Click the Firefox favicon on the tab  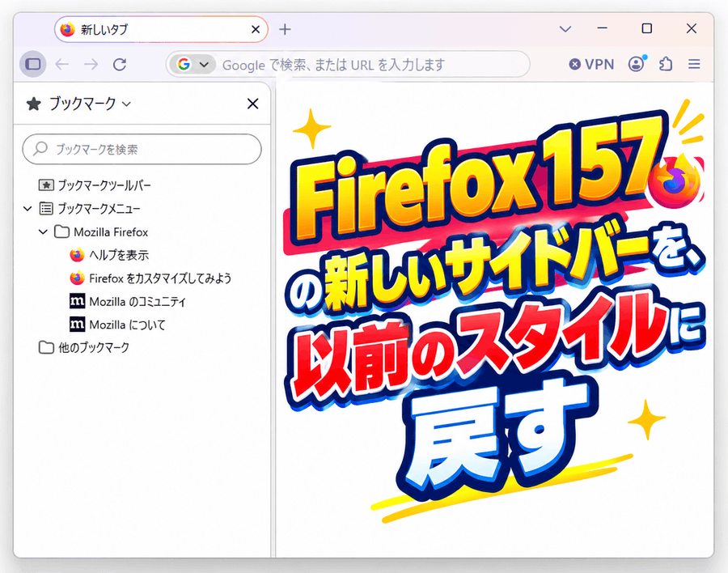(68, 29)
